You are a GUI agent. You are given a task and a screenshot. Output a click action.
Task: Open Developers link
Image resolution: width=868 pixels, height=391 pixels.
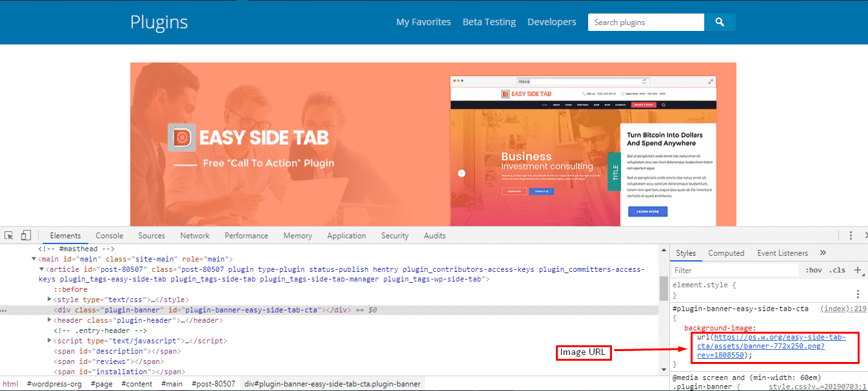(x=551, y=22)
